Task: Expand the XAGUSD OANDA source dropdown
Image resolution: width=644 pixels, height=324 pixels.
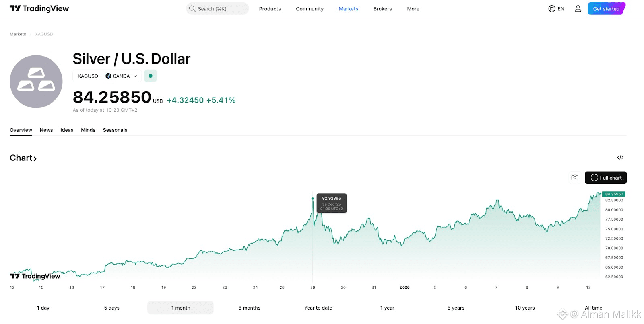Action: [x=135, y=76]
